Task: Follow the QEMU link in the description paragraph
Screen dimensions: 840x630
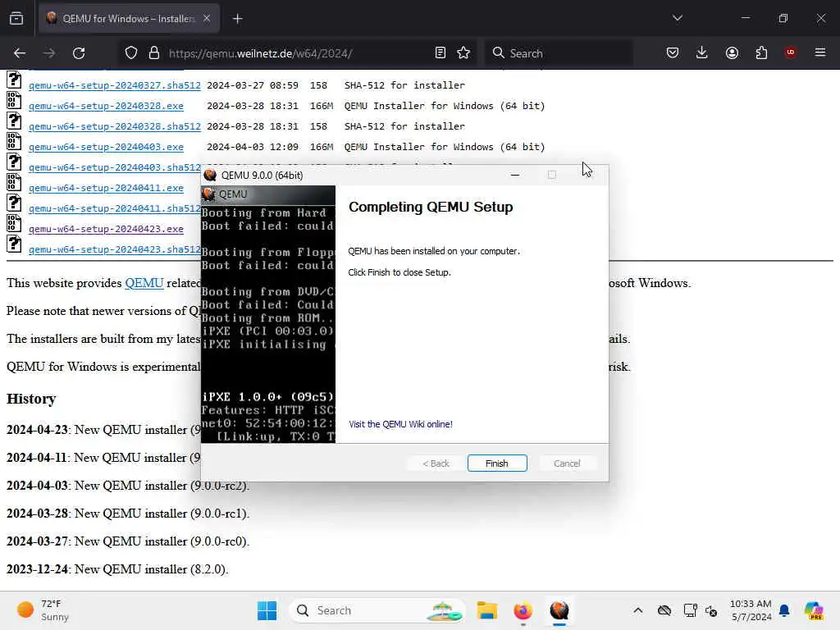Action: [x=144, y=283]
